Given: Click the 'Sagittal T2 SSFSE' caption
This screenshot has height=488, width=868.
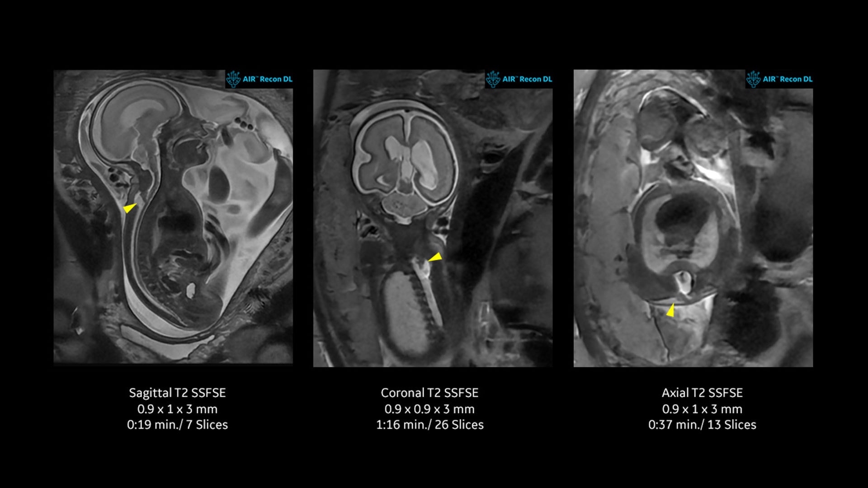Looking at the screenshot, I should click(x=177, y=393).
